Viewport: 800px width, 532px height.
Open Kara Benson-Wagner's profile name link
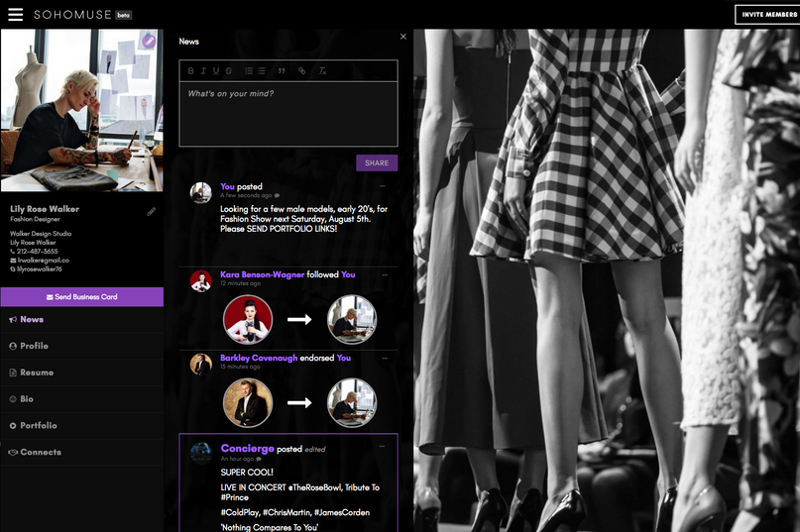click(x=263, y=274)
